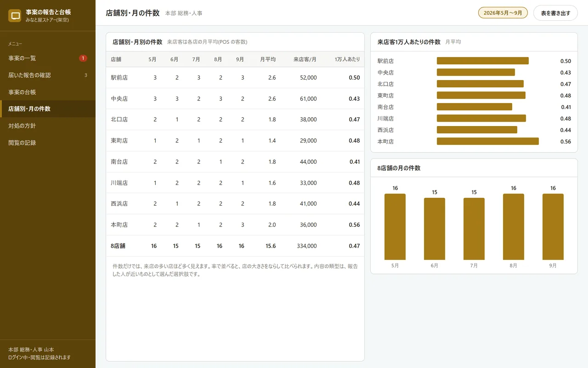
Task: Open the 事案の一覧 menu item
Action: pos(48,58)
